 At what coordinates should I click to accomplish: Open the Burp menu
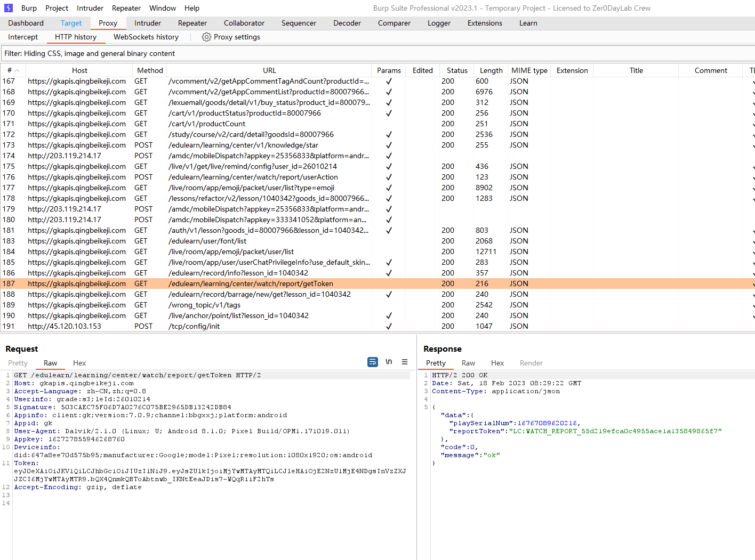(29, 8)
